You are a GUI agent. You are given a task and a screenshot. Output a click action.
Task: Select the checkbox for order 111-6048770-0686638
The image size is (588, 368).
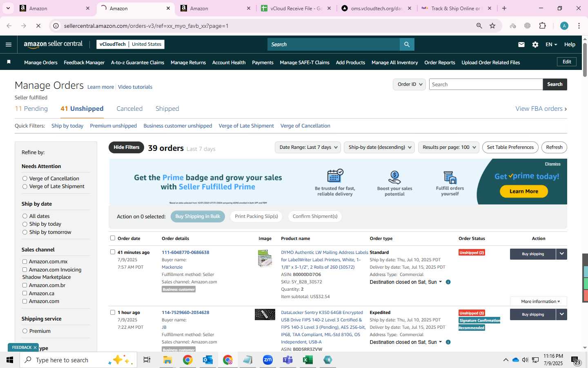pos(113,252)
